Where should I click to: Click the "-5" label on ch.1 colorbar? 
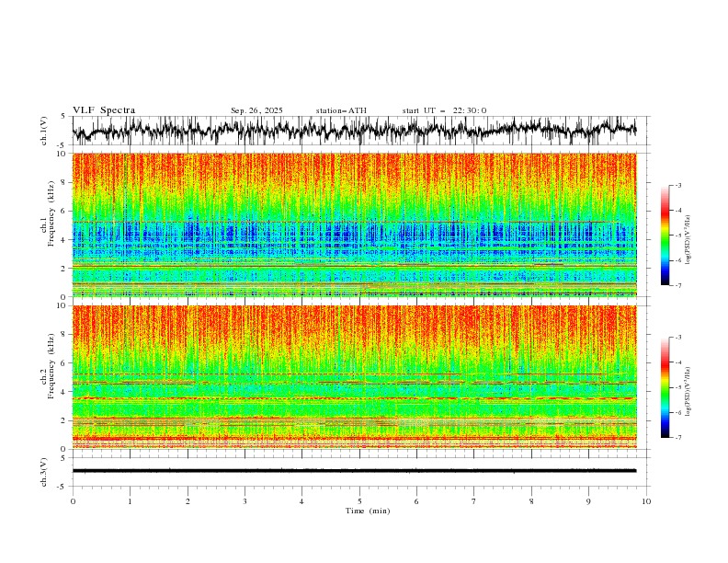[x=678, y=236]
